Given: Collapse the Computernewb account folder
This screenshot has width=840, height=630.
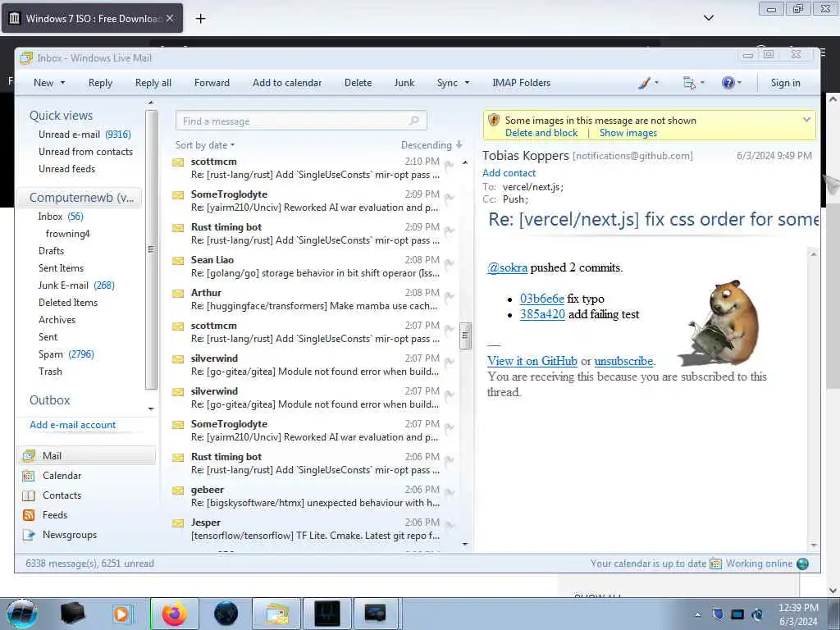Looking at the screenshot, I should [81, 198].
